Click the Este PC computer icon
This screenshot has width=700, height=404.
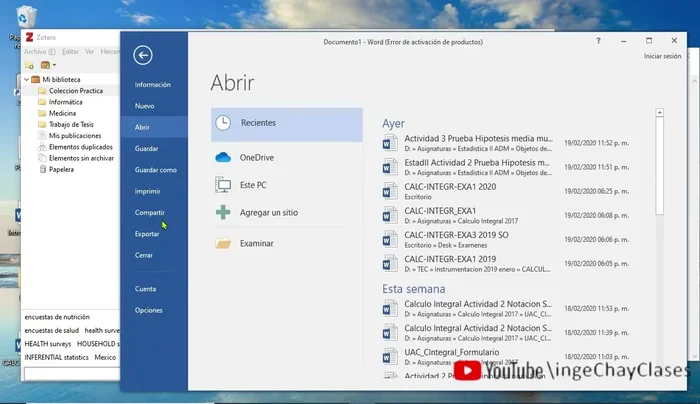coord(222,185)
